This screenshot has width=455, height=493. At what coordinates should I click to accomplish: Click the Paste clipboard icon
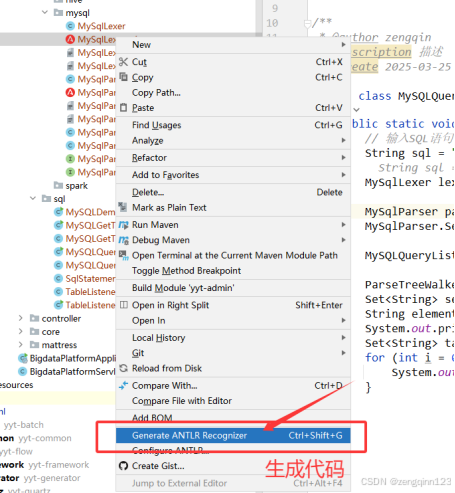pyautogui.click(x=123, y=108)
